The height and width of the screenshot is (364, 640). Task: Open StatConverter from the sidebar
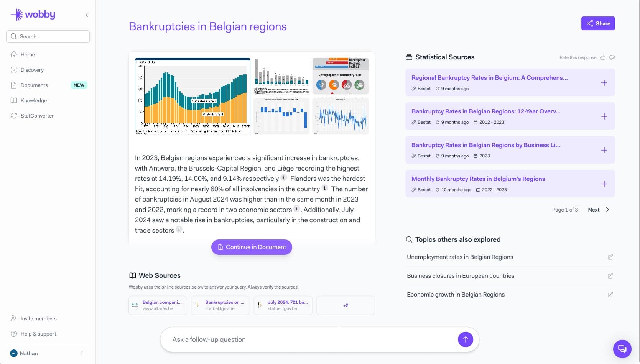37,116
